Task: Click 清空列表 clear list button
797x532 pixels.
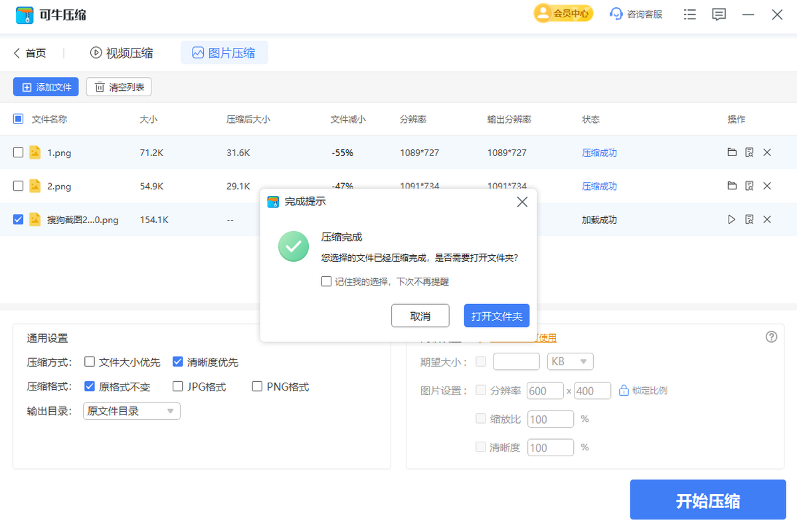Action: pos(119,87)
